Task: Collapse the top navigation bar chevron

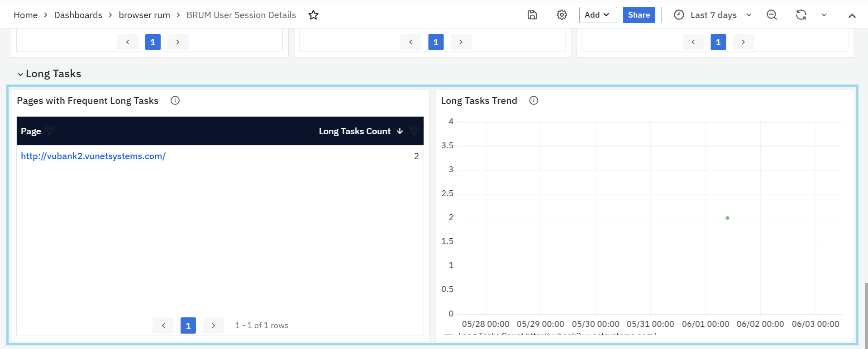Action: (852, 15)
